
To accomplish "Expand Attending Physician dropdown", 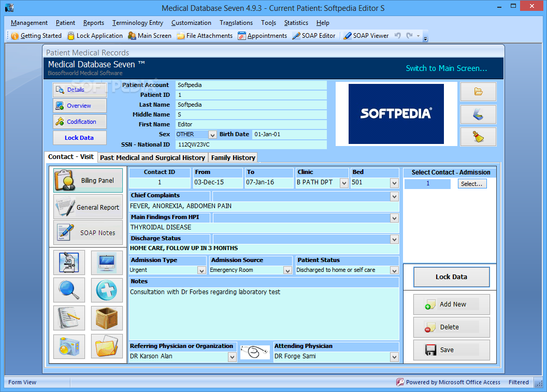I will click(394, 357).
